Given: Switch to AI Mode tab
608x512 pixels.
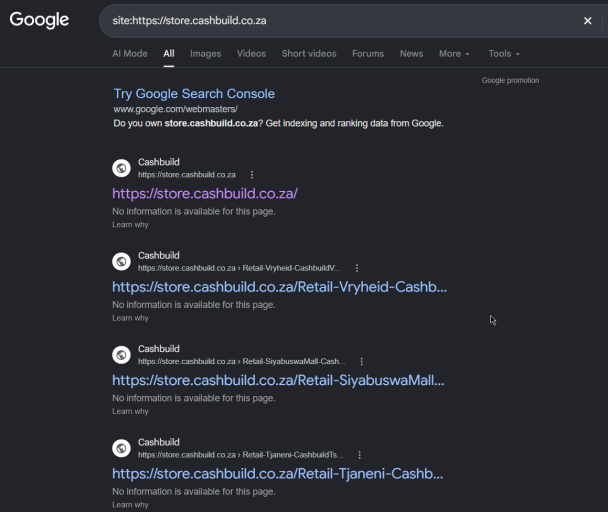Looking at the screenshot, I should tap(130, 54).
